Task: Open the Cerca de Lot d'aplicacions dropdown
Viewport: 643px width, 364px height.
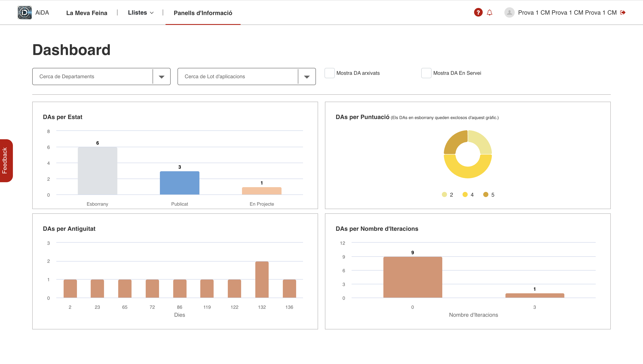Action: tap(307, 76)
